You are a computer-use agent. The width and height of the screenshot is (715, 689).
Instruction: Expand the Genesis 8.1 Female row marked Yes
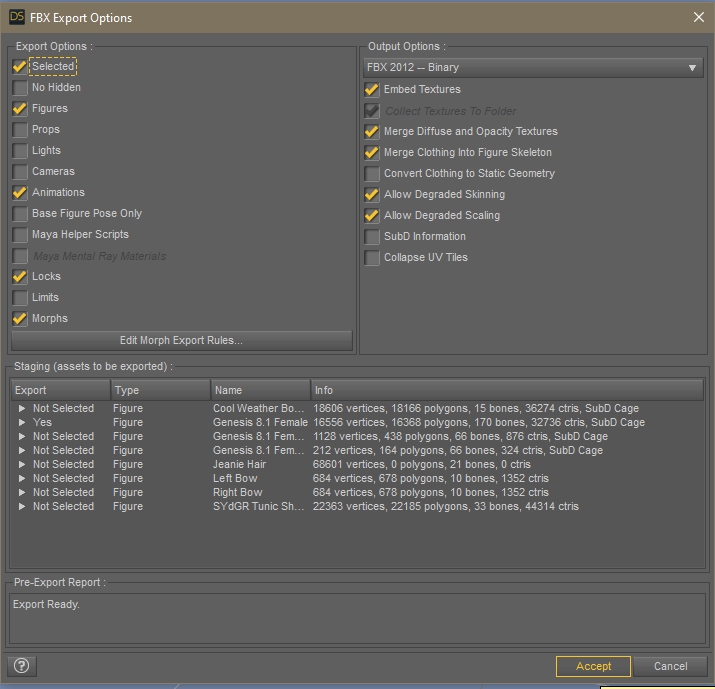(21, 422)
